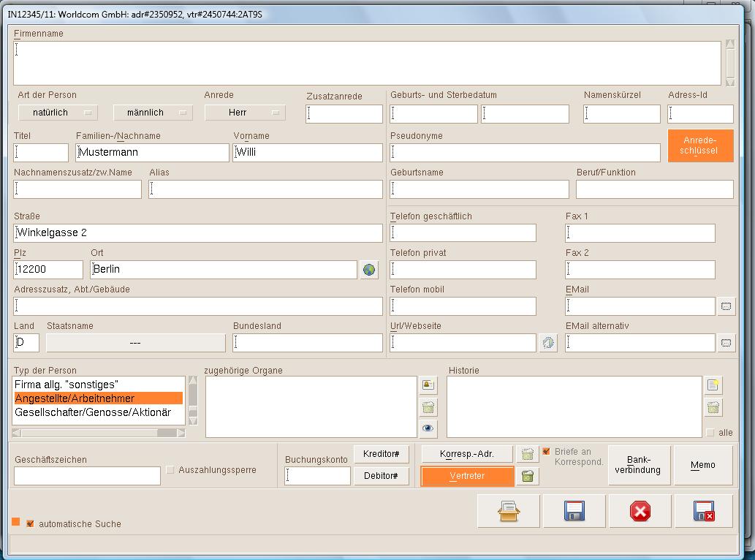
Task: Click the Pseudonyme input field
Action: [525, 153]
